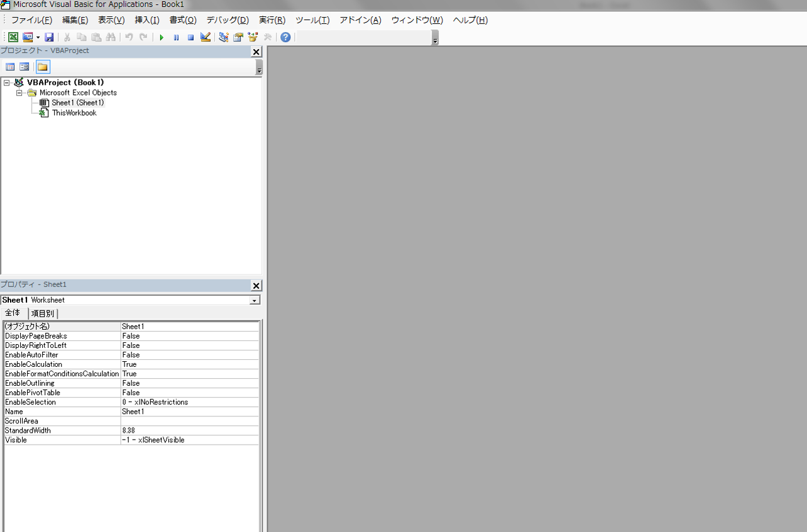
Task: Pause execution with the Break icon
Action: (x=176, y=37)
